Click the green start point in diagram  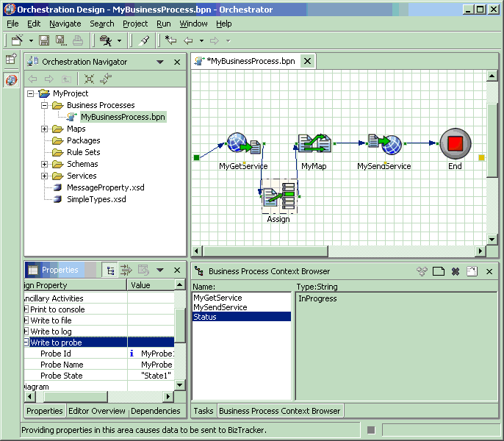(x=196, y=157)
